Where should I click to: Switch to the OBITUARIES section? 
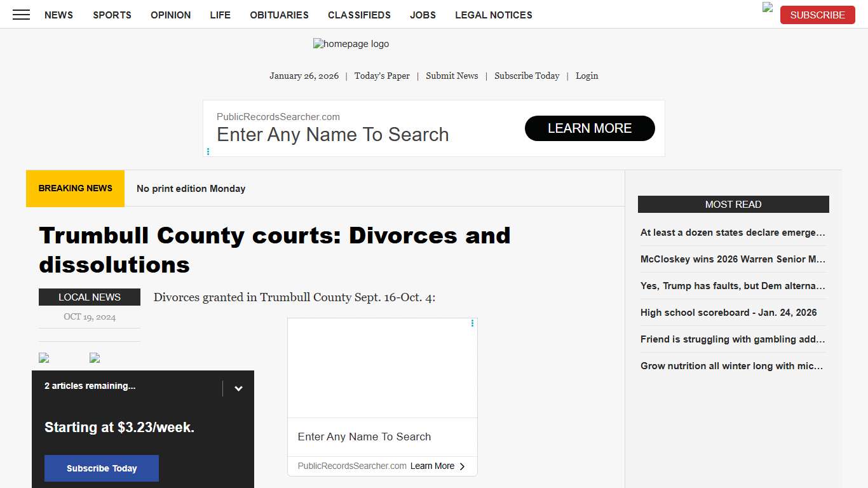click(x=279, y=15)
